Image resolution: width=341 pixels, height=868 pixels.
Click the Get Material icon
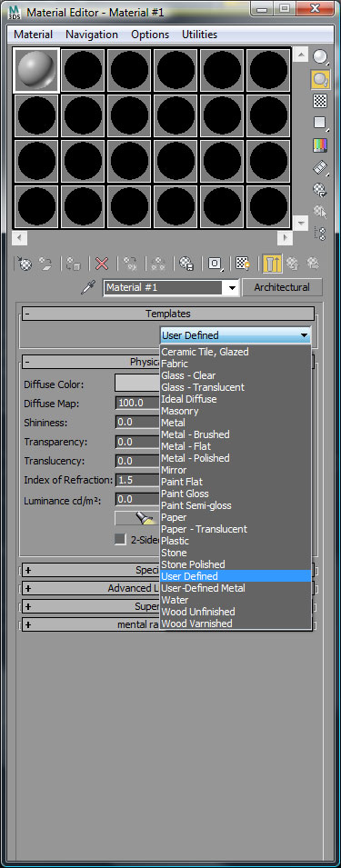tap(25, 264)
